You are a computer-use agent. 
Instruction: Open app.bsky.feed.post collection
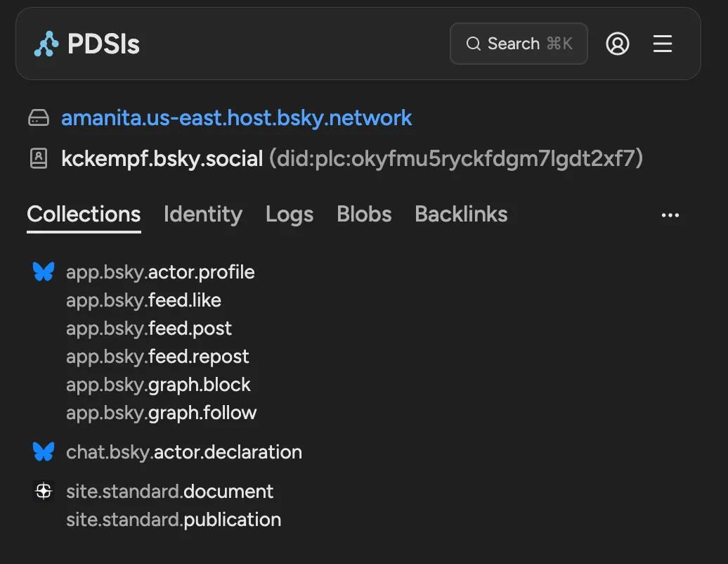(148, 328)
